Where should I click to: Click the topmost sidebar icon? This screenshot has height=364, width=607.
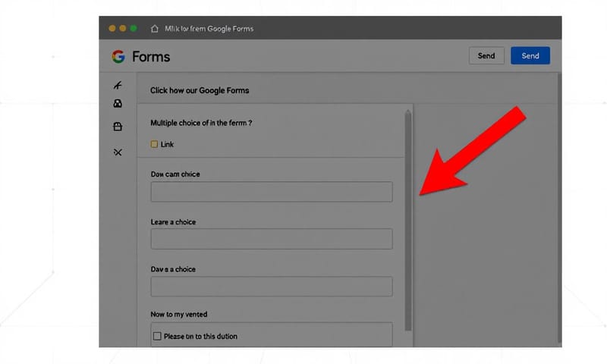(118, 86)
